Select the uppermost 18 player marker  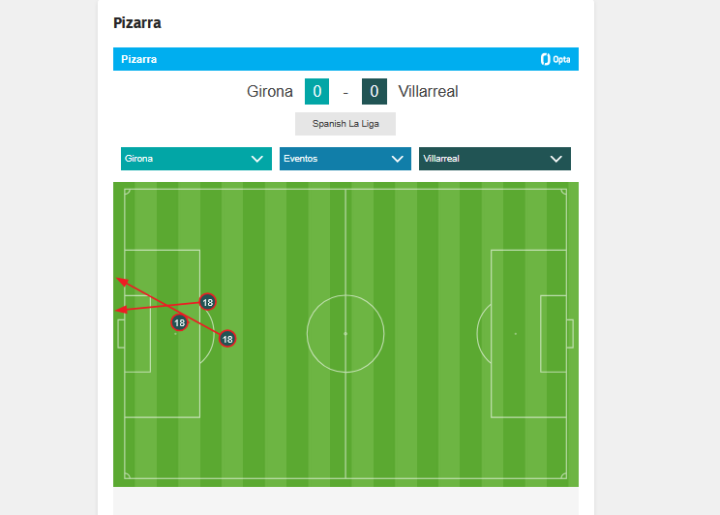coord(208,302)
